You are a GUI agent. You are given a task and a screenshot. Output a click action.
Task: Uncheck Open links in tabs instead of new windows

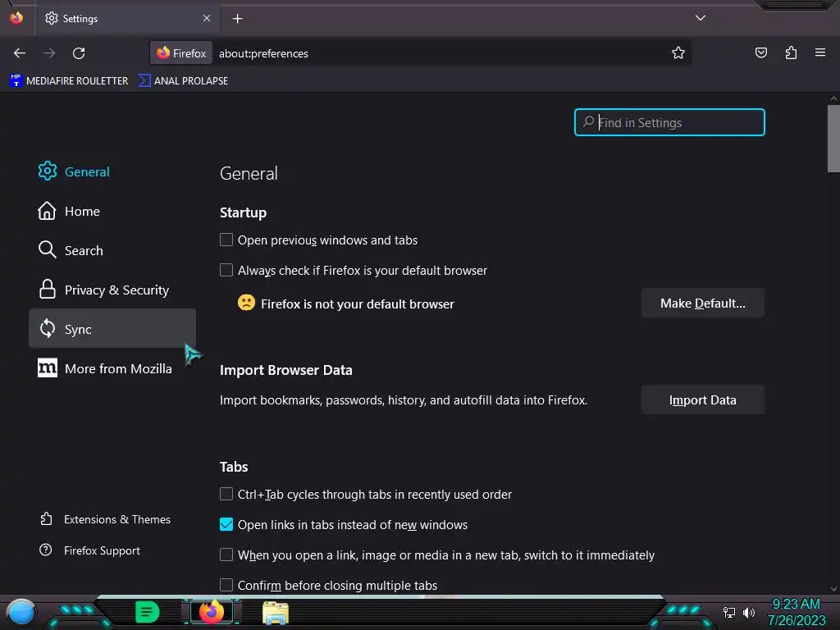(226, 524)
